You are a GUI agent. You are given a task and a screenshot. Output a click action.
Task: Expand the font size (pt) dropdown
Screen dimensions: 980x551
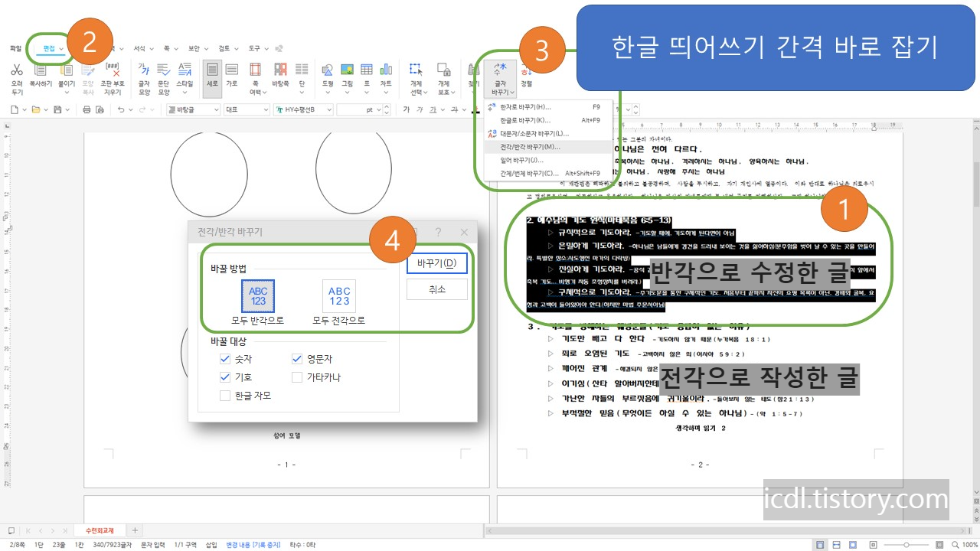(x=377, y=109)
